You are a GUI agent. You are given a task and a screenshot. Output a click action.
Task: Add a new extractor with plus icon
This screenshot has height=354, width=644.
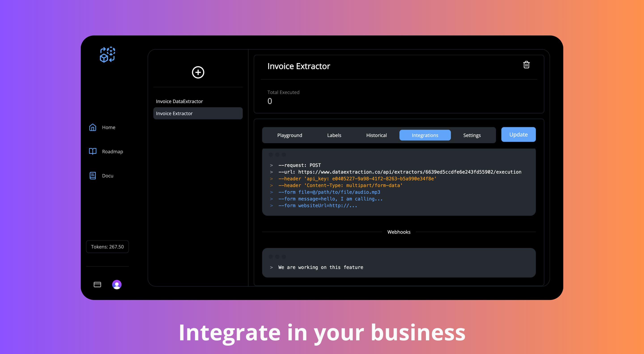click(198, 72)
